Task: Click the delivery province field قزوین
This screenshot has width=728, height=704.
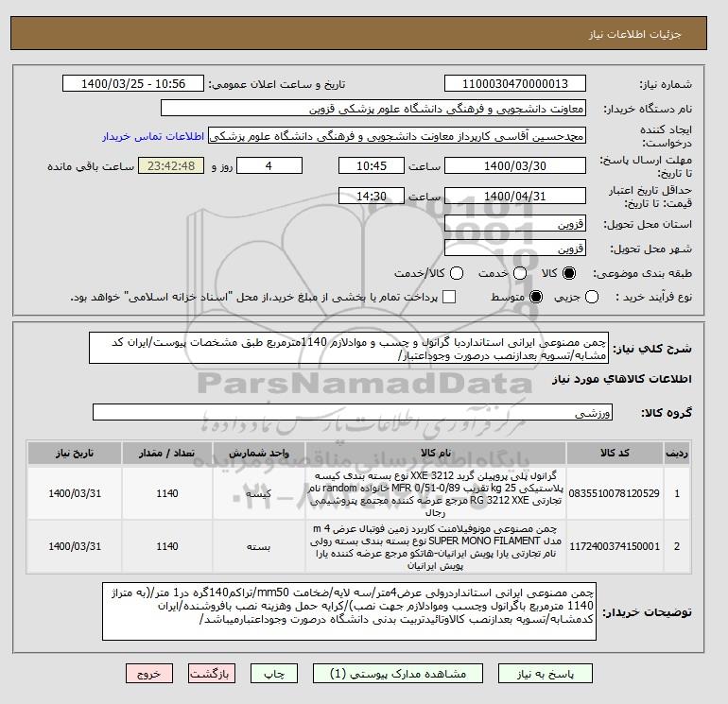Action: coord(515,224)
